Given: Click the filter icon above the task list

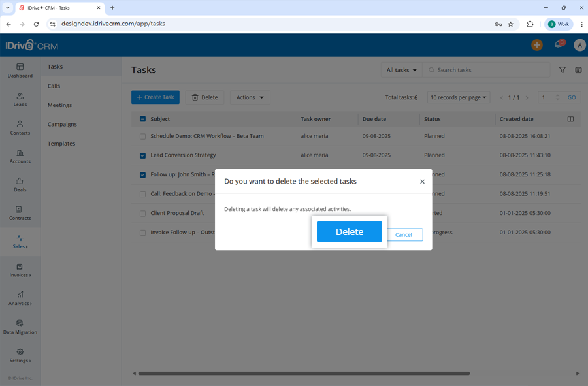Looking at the screenshot, I should [x=562, y=69].
